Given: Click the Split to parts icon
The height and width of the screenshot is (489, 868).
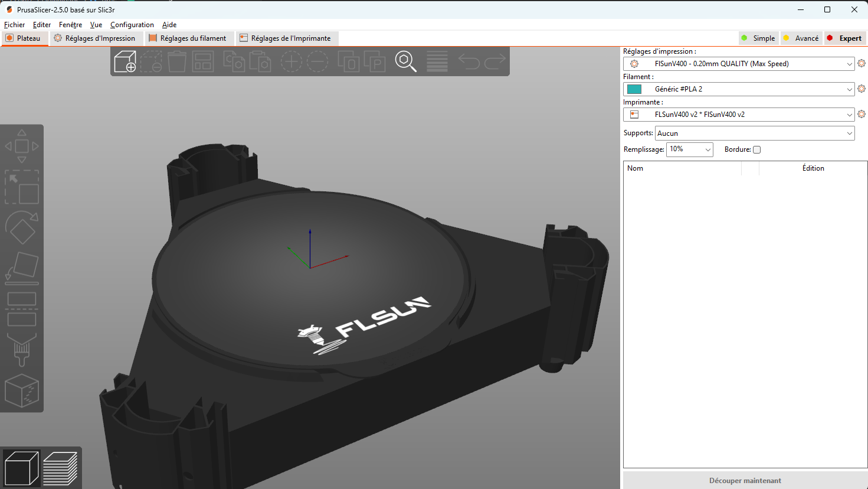Looking at the screenshot, I should 374,61.
